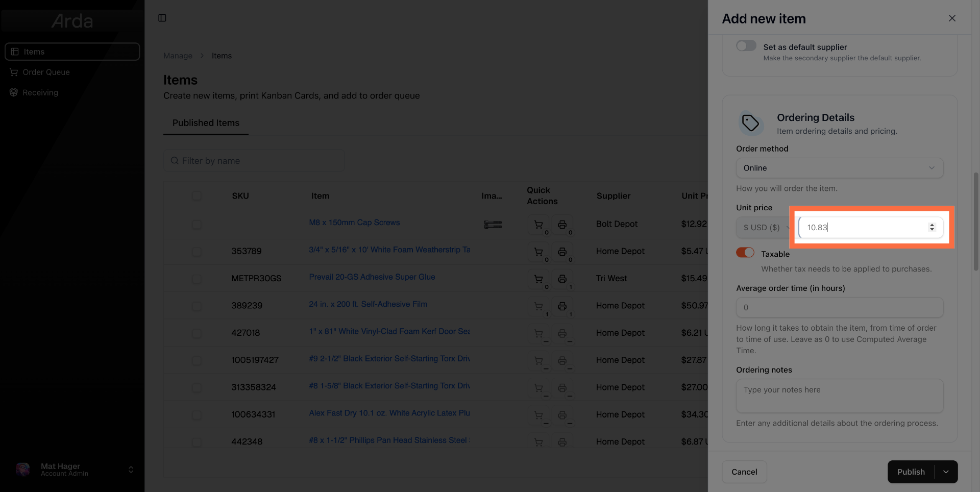Check the box for M8 x 150mm Cap Screws
The width and height of the screenshot is (980, 492).
(197, 225)
